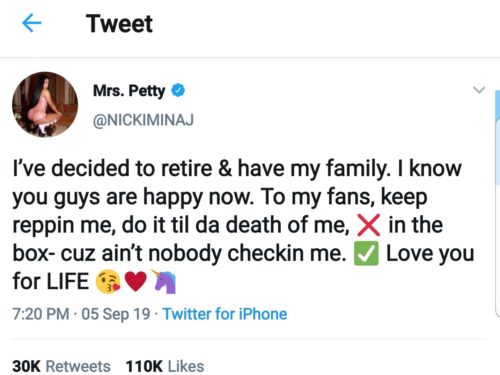Click the blue verified badge
This screenshot has height=375, width=500.
click(x=178, y=90)
